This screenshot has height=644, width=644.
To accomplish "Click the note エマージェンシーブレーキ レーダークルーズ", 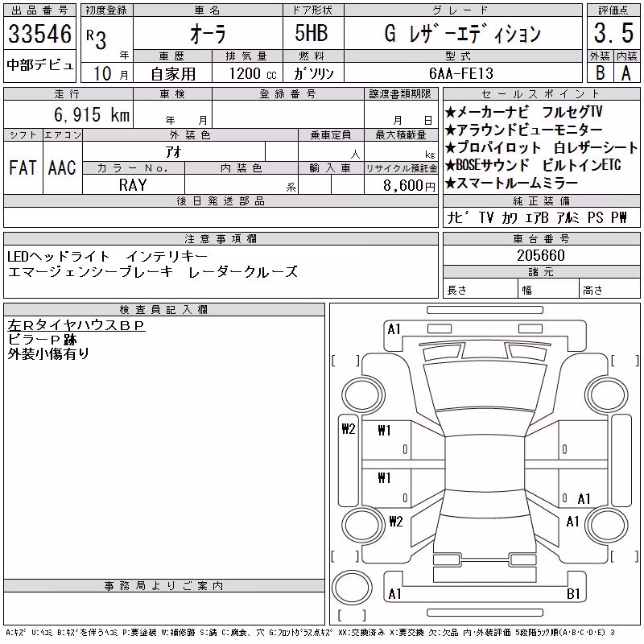I will pyautogui.click(x=152, y=272).
